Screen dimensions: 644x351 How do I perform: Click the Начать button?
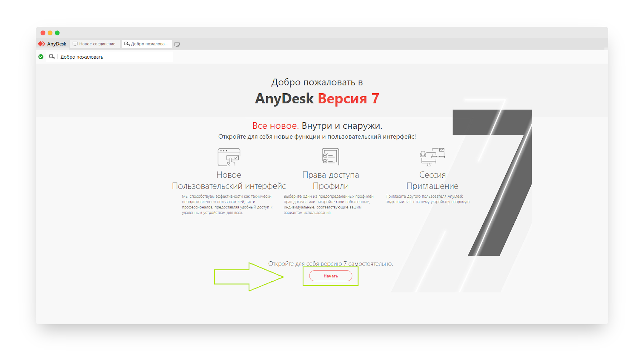point(331,276)
